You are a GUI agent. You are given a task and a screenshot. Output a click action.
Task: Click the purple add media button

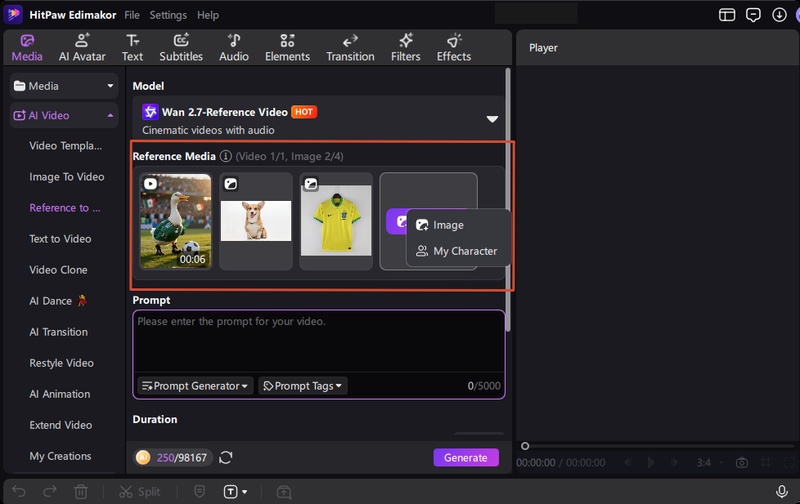[397, 222]
